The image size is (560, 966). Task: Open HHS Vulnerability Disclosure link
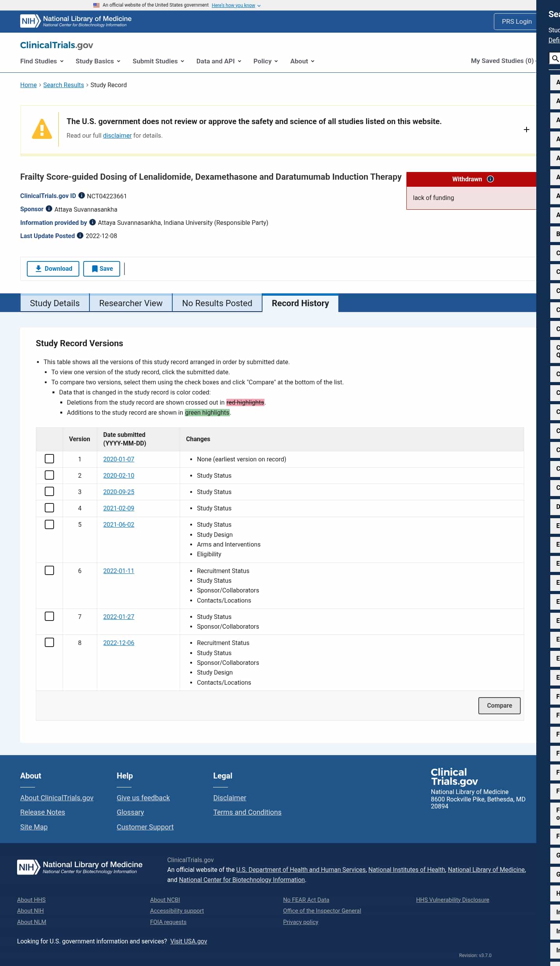(453, 899)
